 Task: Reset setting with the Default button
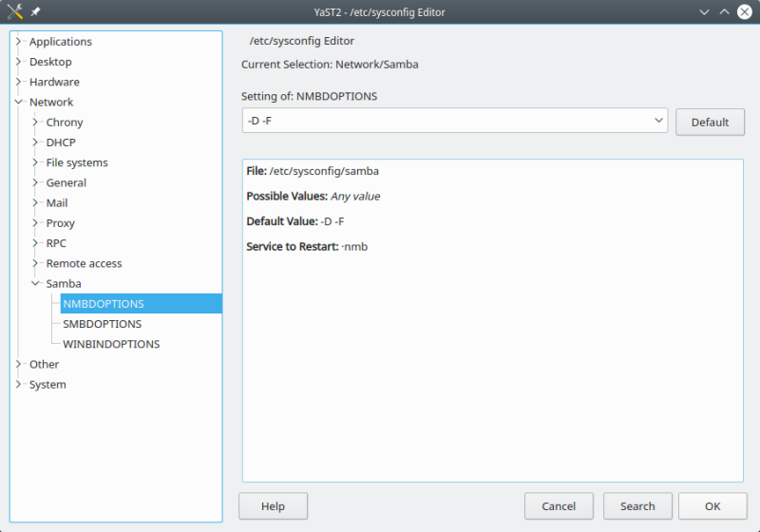710,123
